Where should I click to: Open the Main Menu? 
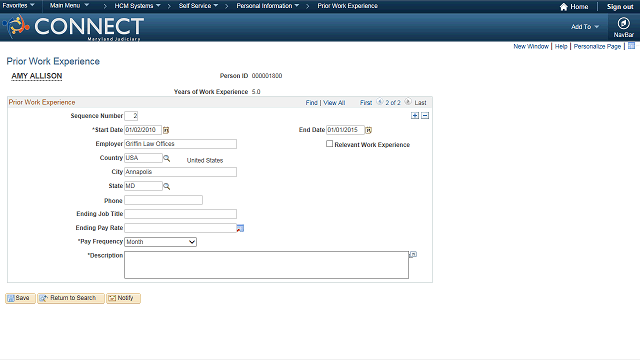click(69, 6)
